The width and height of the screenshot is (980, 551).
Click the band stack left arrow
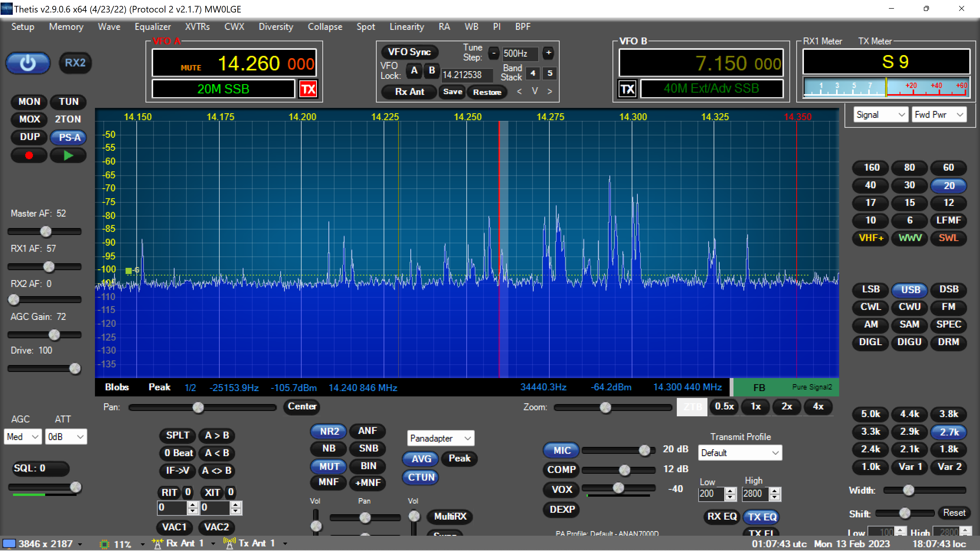(519, 91)
